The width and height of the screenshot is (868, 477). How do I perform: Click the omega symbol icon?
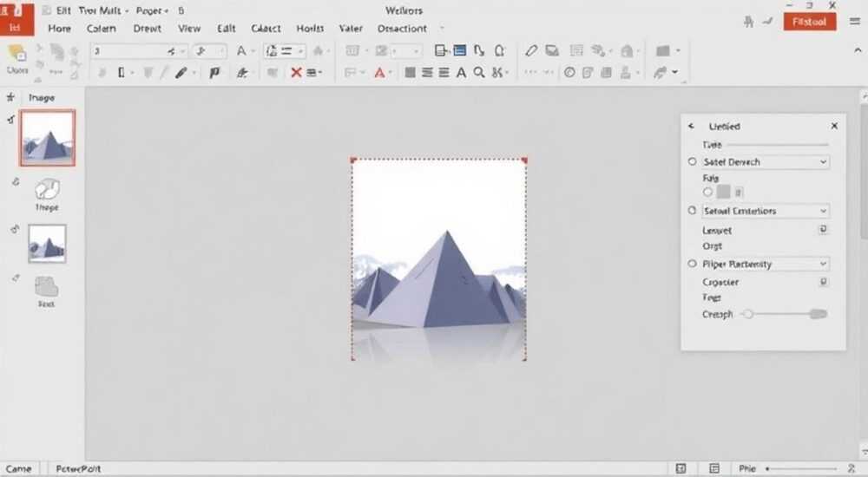[x=499, y=51]
